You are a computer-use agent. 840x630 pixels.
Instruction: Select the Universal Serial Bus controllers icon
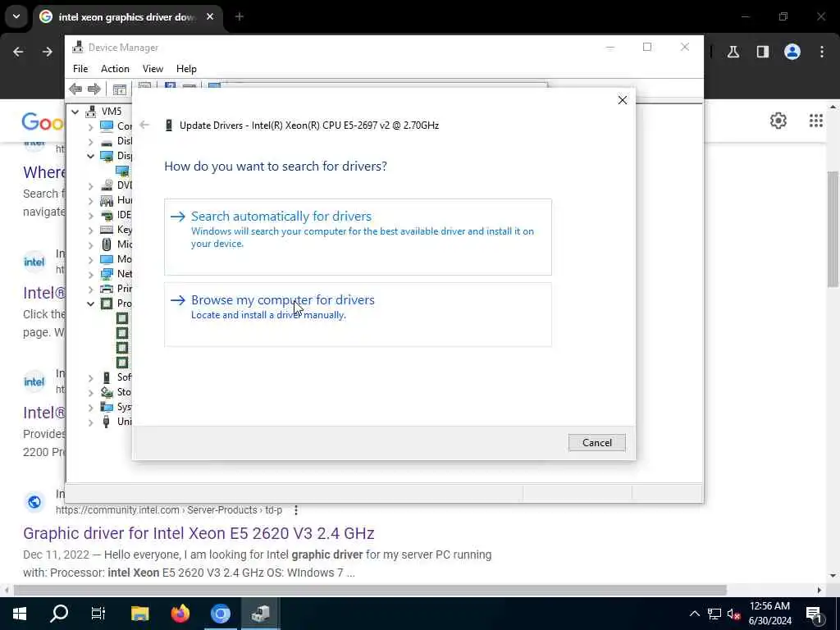107,422
